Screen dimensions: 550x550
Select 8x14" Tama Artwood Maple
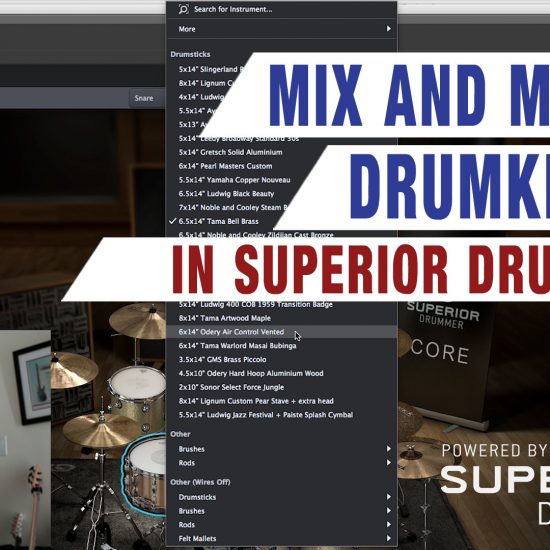point(225,318)
